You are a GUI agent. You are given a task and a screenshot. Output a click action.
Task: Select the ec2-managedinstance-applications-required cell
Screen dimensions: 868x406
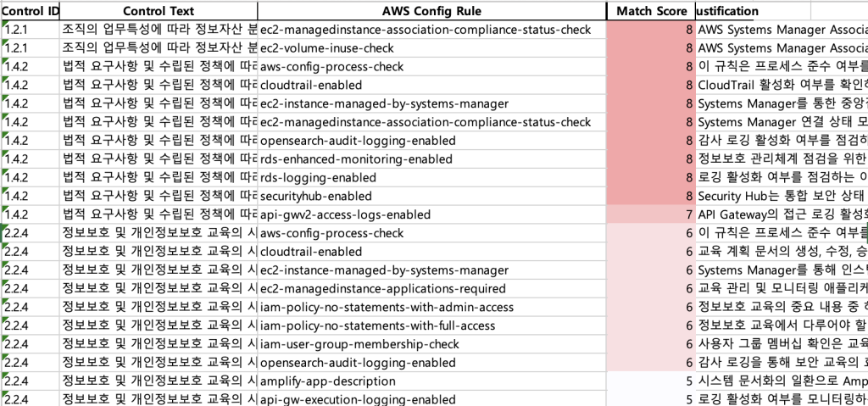431,288
